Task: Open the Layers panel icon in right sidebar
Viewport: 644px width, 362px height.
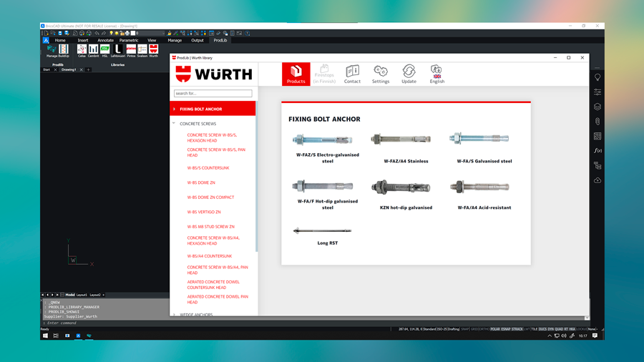Action: click(597, 107)
